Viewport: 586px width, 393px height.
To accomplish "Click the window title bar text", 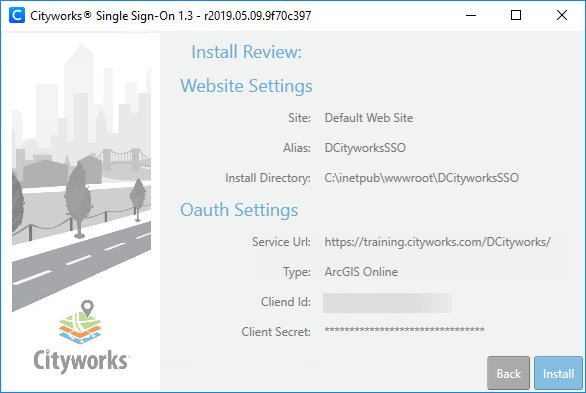I will pyautogui.click(x=170, y=16).
